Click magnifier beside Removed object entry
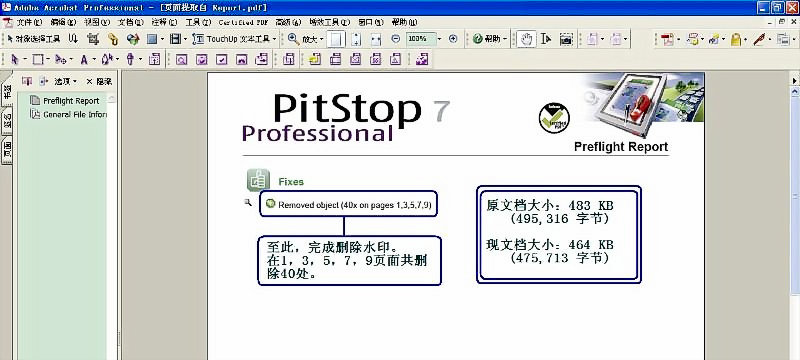Viewport: 800px width, 360px height. pos(248,202)
